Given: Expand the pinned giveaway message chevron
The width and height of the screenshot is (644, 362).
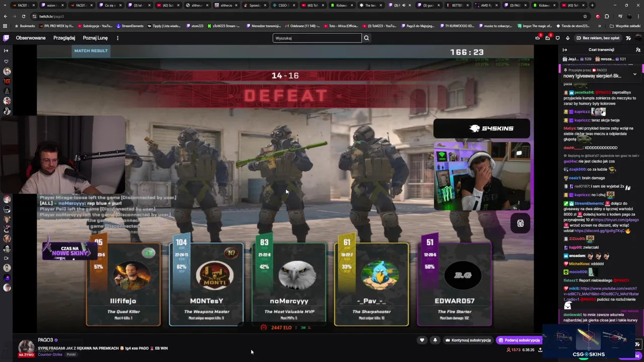Looking at the screenshot, I should [634, 74].
